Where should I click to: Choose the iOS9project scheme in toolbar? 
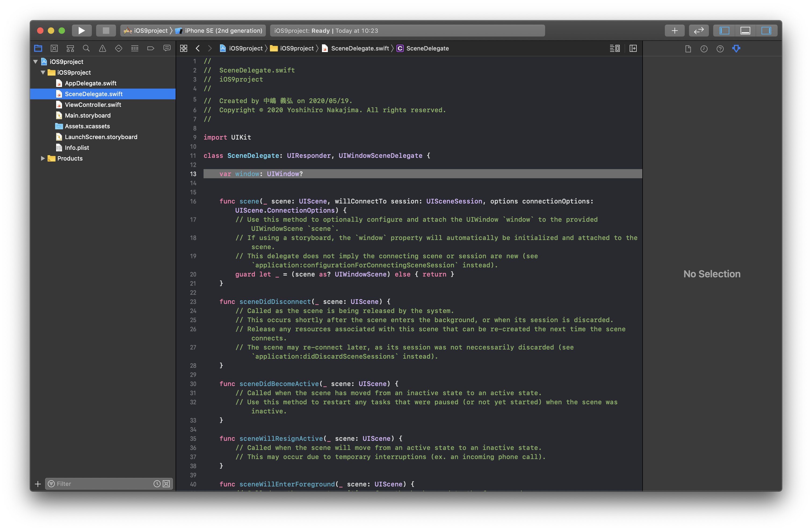point(146,31)
